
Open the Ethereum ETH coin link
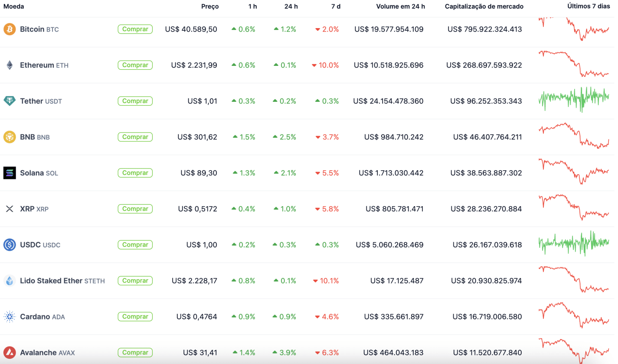(x=44, y=65)
